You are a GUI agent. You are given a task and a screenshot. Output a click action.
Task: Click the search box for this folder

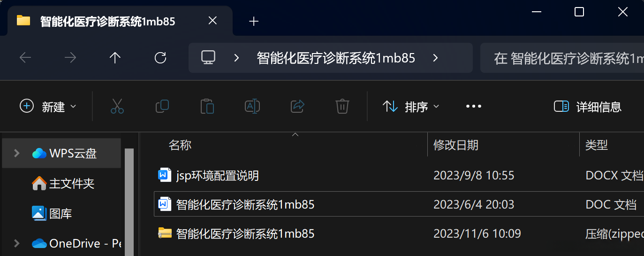click(x=562, y=58)
